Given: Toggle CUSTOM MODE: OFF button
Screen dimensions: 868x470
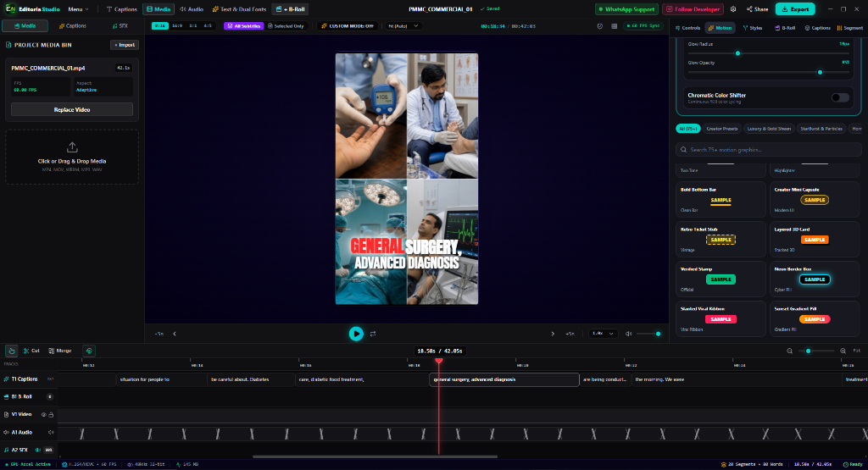Looking at the screenshot, I should pyautogui.click(x=347, y=26).
